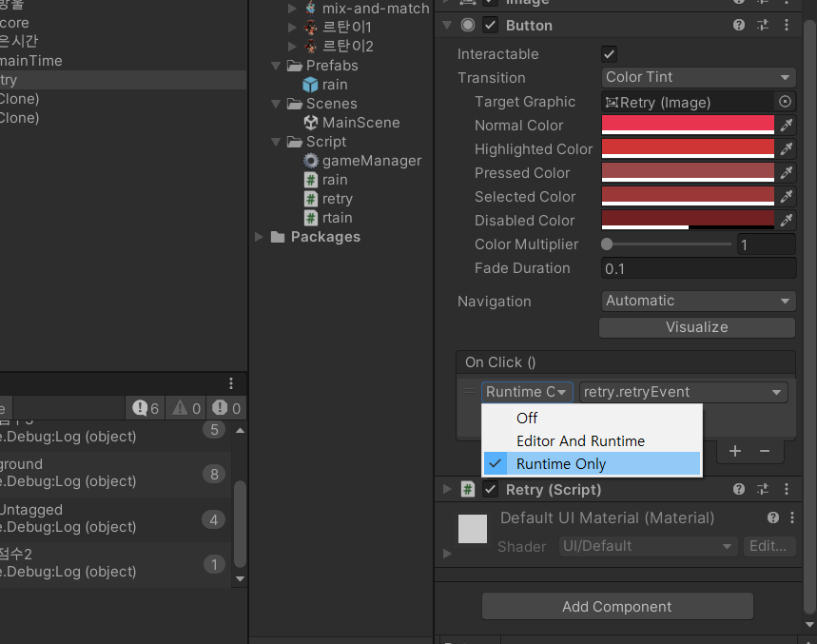Open the Highlighted Color swatch
817x644 pixels.
(688, 149)
